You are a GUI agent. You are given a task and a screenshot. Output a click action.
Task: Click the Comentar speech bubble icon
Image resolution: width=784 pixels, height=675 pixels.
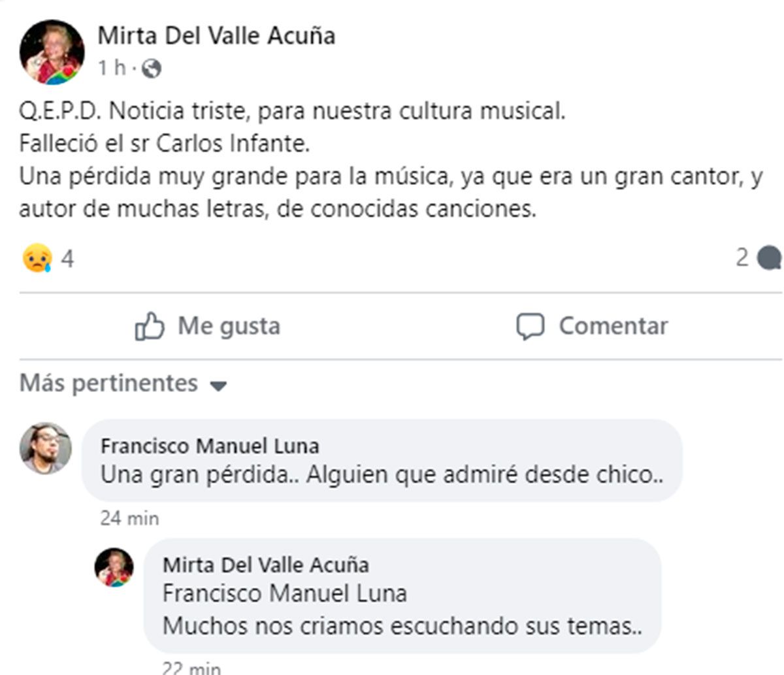pos(530,326)
